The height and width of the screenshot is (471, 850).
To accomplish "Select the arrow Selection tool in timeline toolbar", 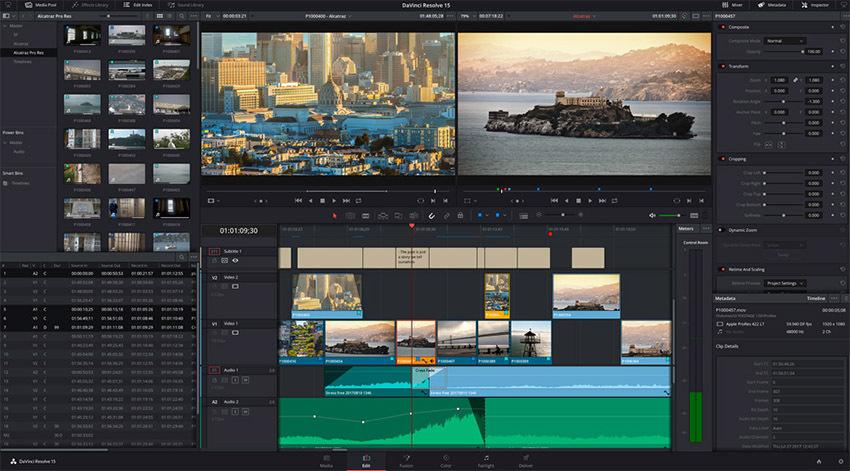I will pos(336,215).
